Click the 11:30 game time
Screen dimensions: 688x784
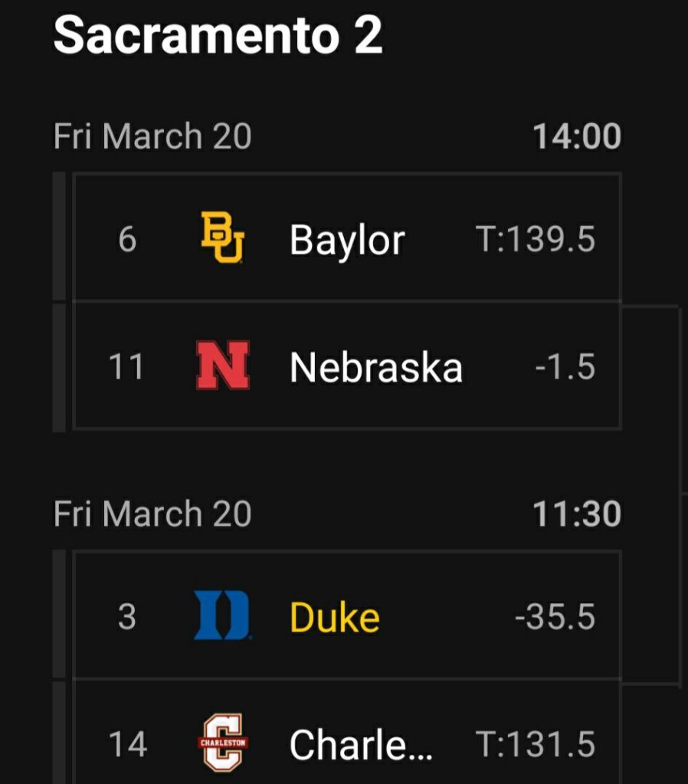click(x=576, y=513)
